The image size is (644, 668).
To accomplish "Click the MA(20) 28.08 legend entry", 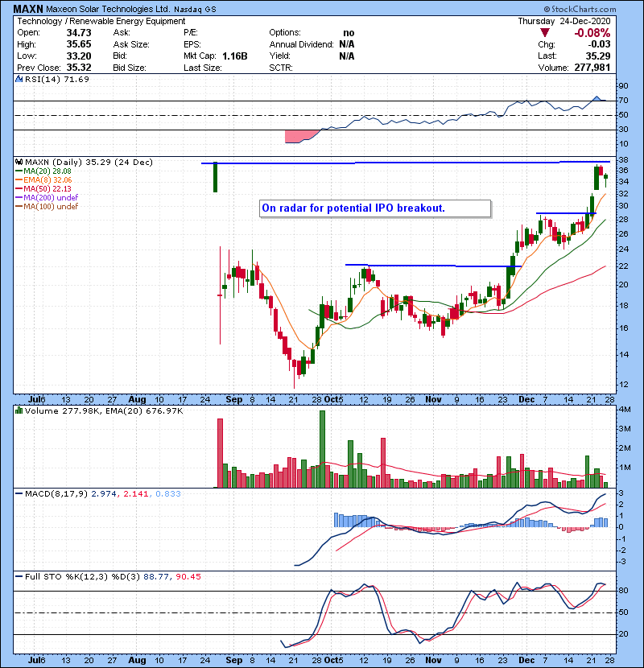I will (x=47, y=171).
